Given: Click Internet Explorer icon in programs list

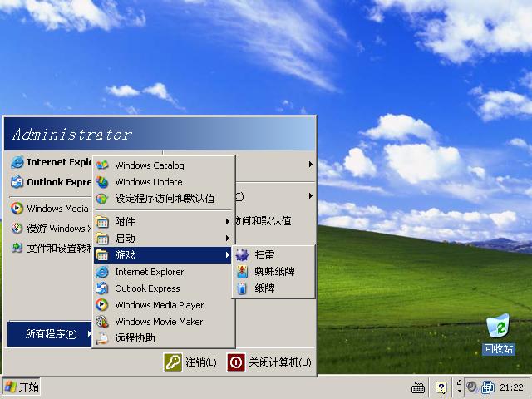Looking at the screenshot, I should pos(101,272).
